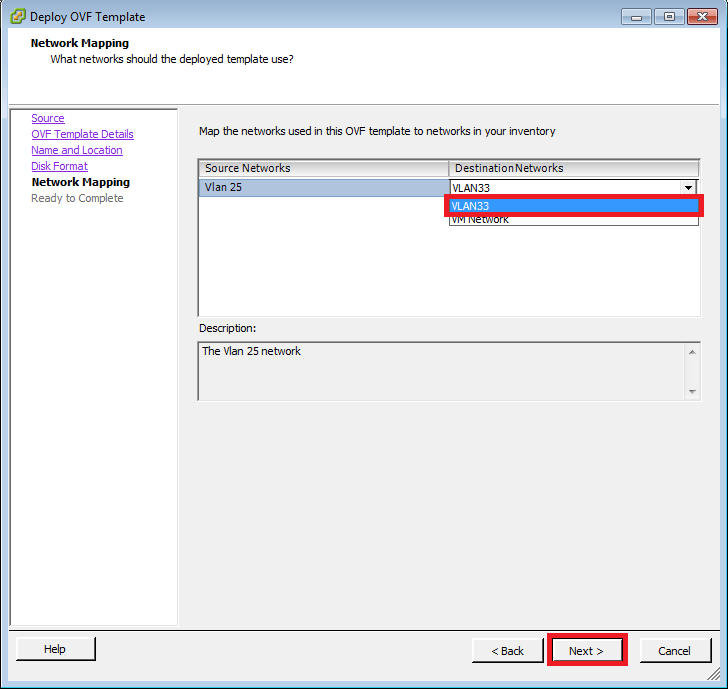
Task: Maximize the Deploy OVF Template window
Action: (x=669, y=17)
